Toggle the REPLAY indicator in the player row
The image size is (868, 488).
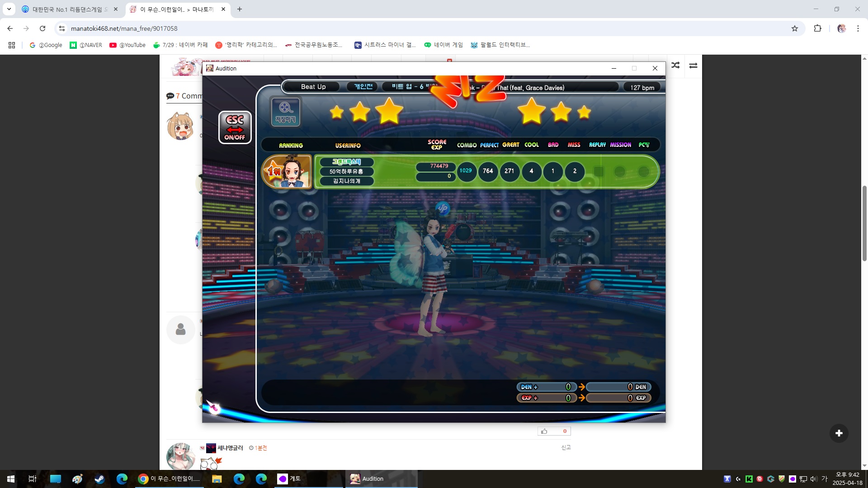[599, 171]
